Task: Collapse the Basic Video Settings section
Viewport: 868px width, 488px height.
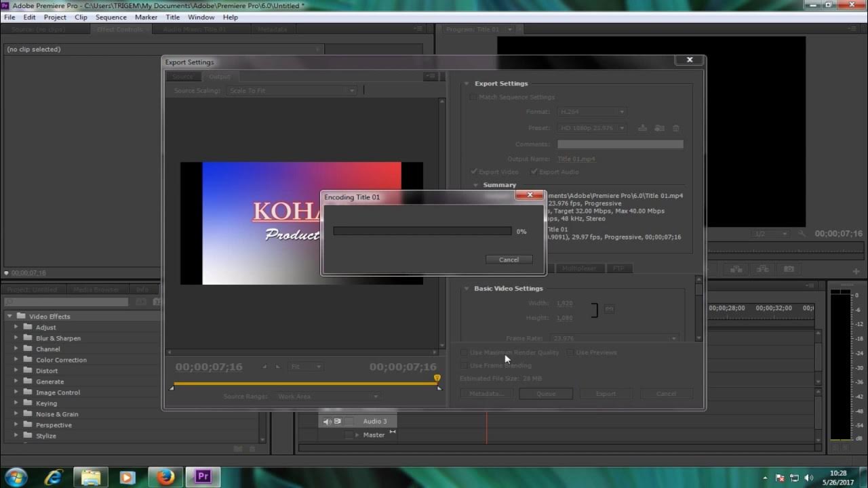Action: tap(467, 289)
